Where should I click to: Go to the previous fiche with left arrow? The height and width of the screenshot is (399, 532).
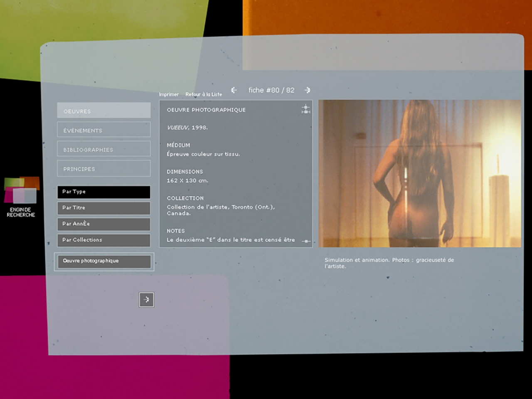(x=234, y=90)
